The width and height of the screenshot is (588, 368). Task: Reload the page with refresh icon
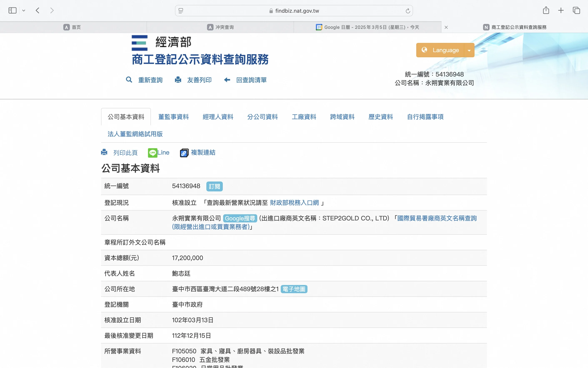[x=408, y=11]
